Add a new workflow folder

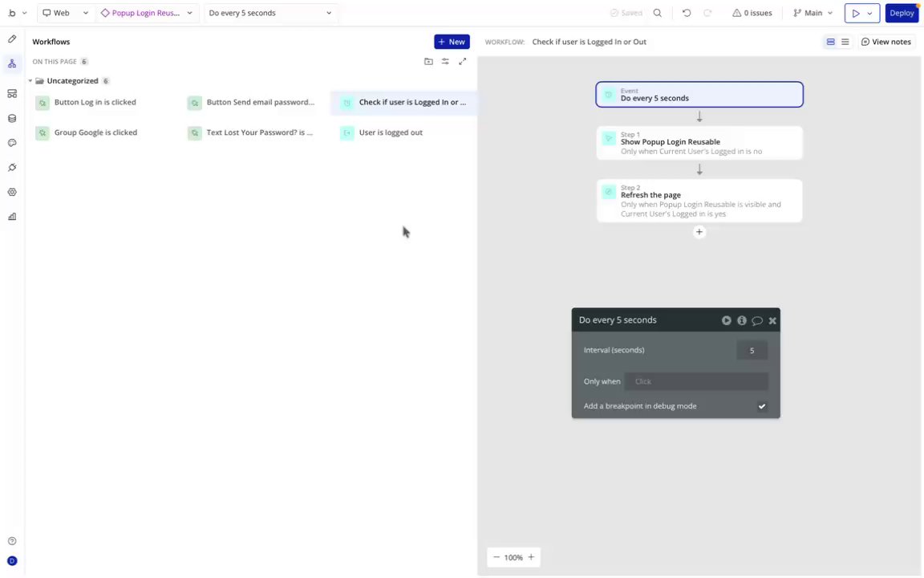(x=428, y=61)
